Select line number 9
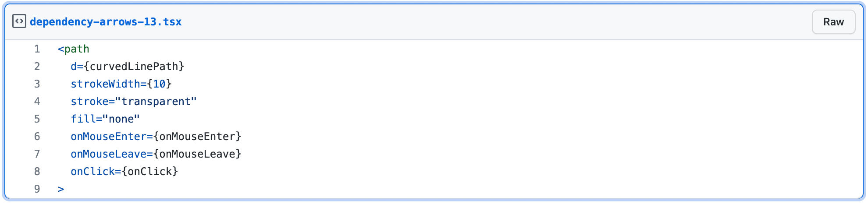The width and height of the screenshot is (868, 204). pyautogui.click(x=37, y=189)
